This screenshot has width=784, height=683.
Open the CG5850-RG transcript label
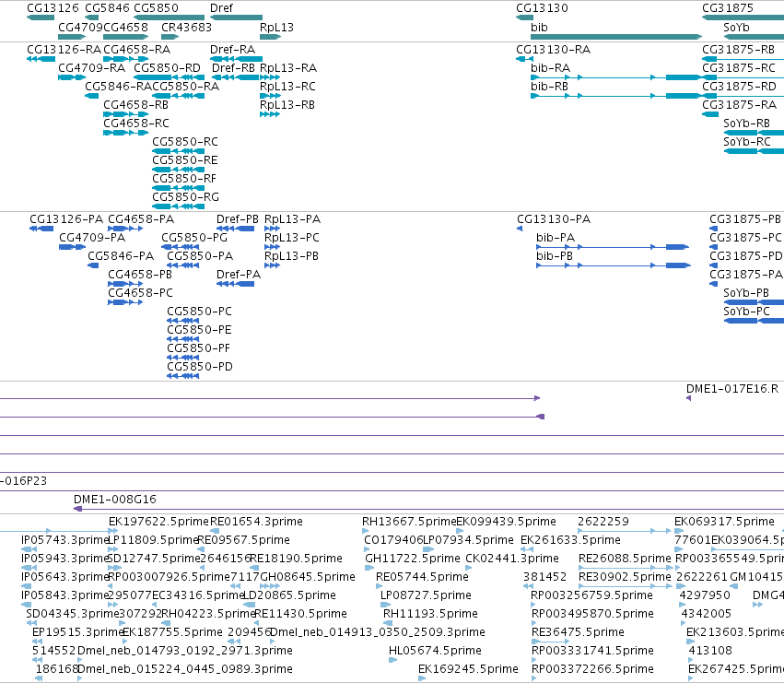tap(185, 197)
